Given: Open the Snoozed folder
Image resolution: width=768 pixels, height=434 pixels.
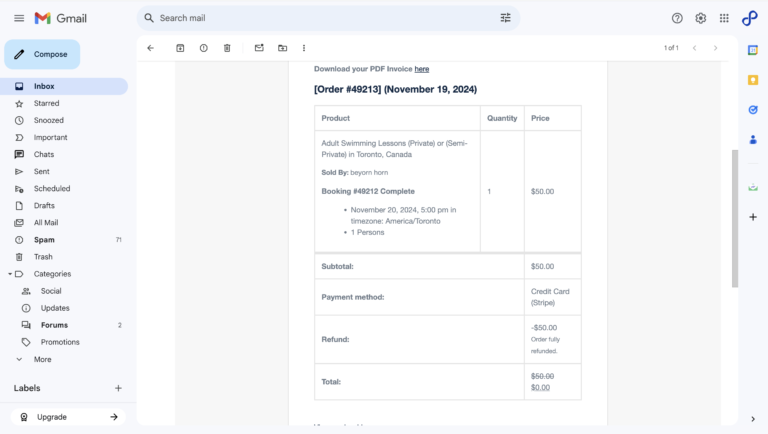Looking at the screenshot, I should [x=64, y=121].
